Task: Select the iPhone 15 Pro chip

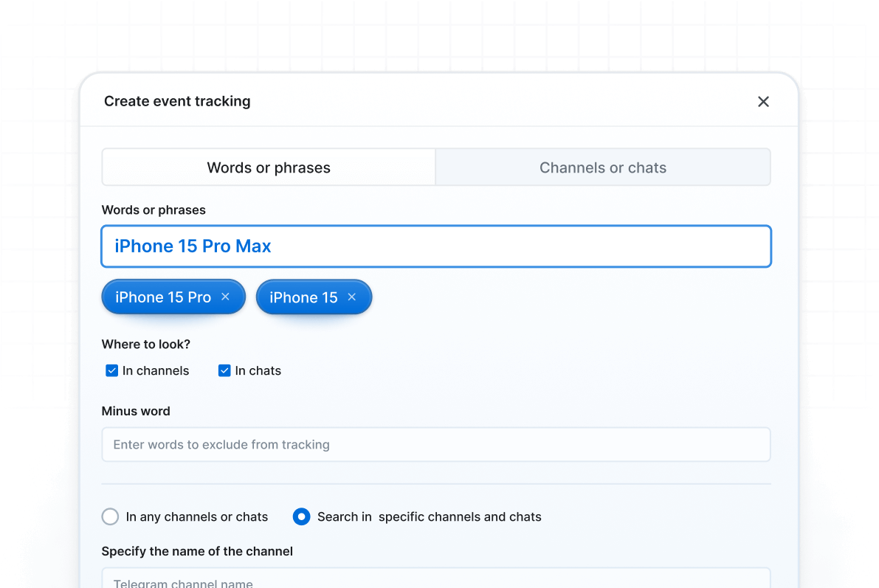Action: 163,297
